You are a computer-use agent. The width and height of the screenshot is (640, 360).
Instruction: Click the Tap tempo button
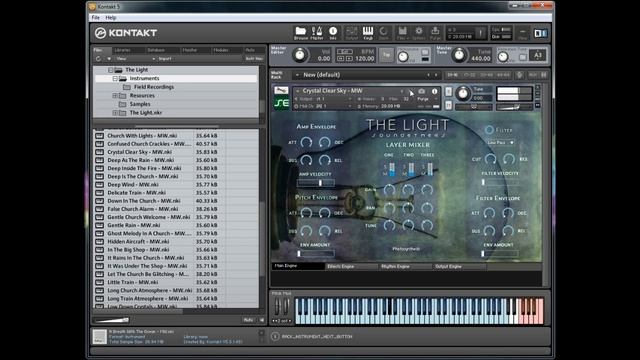386,55
